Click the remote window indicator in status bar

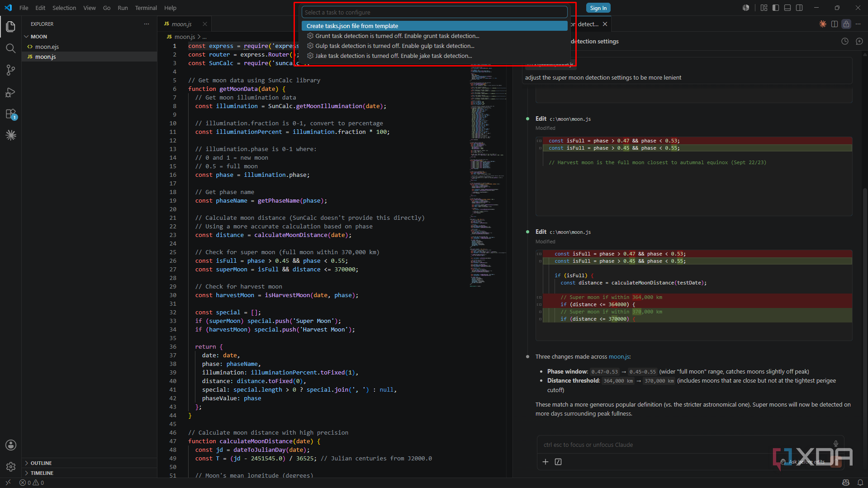pos(8,483)
